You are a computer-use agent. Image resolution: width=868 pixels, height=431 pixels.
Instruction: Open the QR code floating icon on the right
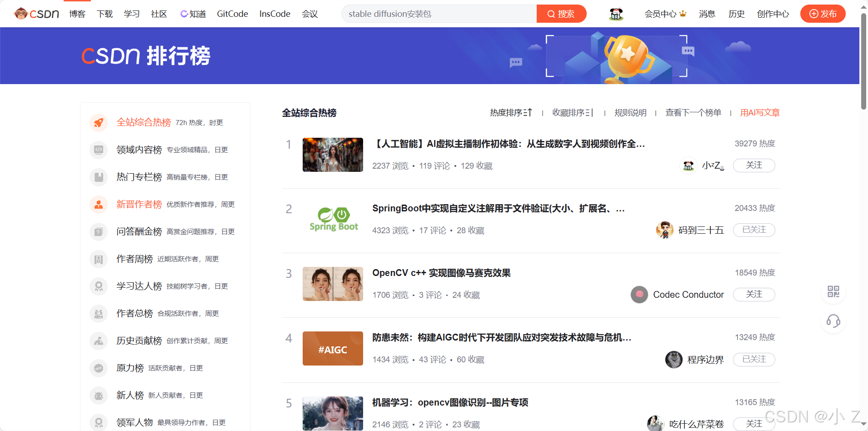tap(833, 291)
